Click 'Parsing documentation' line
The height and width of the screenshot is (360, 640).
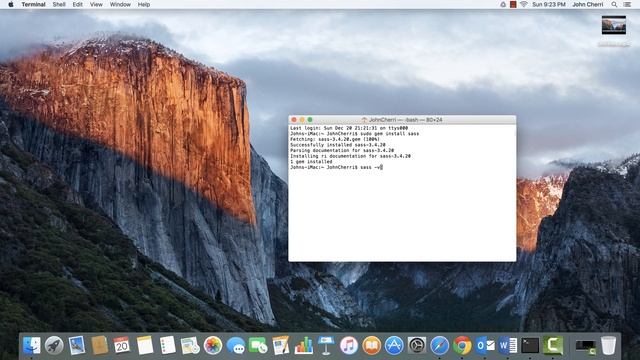click(x=342, y=150)
